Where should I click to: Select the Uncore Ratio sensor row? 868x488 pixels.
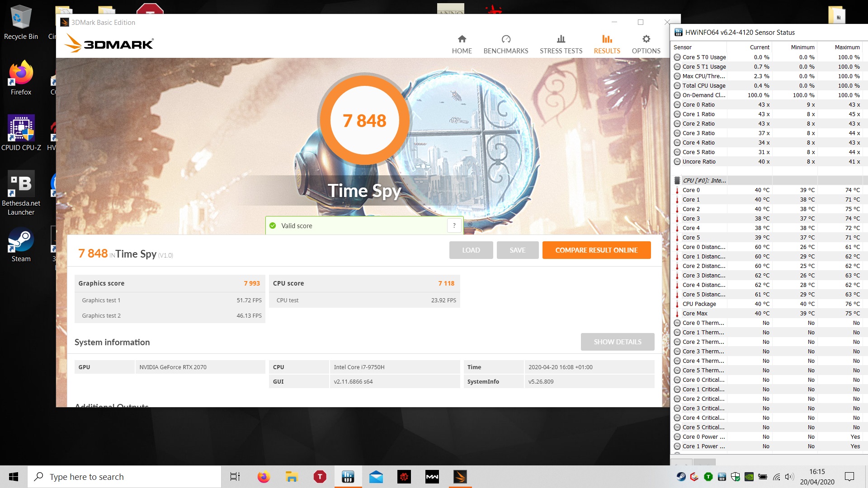(769, 161)
